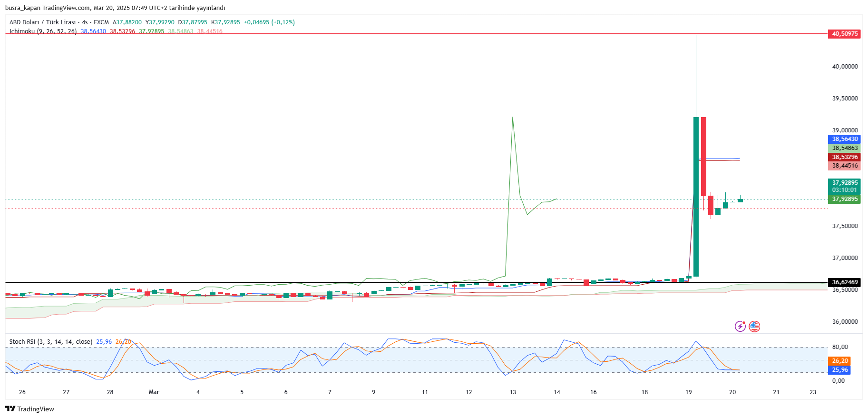
Task: Click the TradingView logo at the bottom left
Action: [29, 409]
